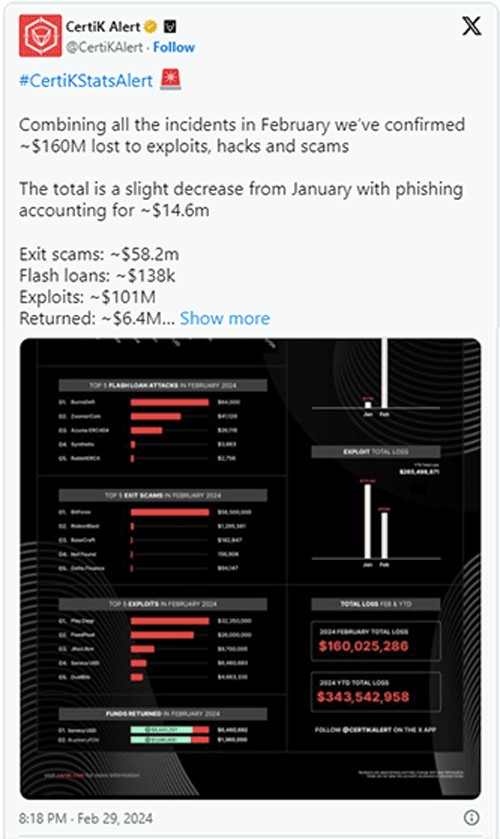Click the X logo in the top corner
This screenshot has width=500, height=839.
472,26
